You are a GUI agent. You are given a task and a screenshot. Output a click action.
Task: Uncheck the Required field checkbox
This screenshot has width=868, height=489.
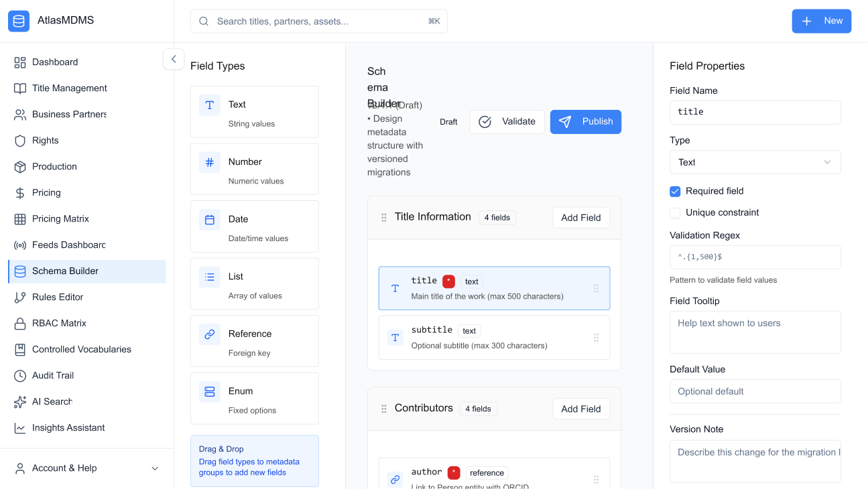point(675,191)
